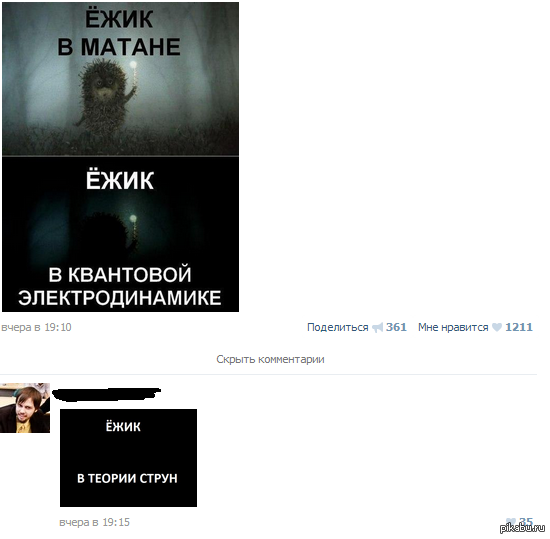
Task: Open the comment's like count 35
Action: tap(526, 521)
